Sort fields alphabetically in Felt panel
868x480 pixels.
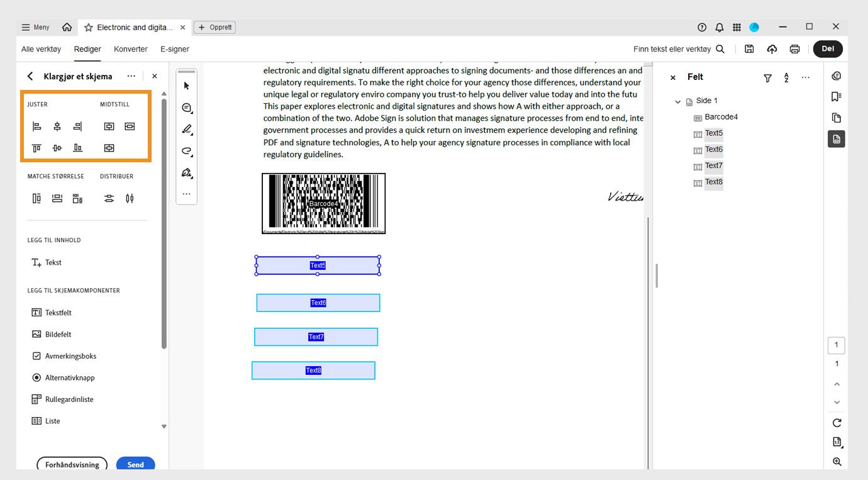(786, 77)
